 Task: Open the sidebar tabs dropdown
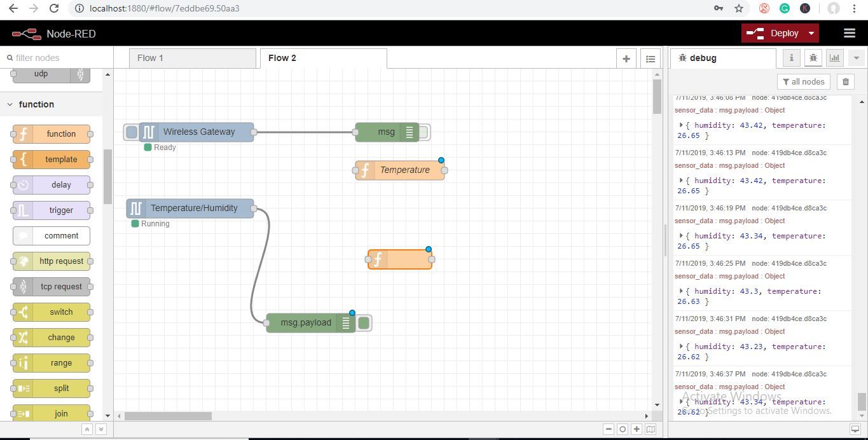pyautogui.click(x=857, y=58)
